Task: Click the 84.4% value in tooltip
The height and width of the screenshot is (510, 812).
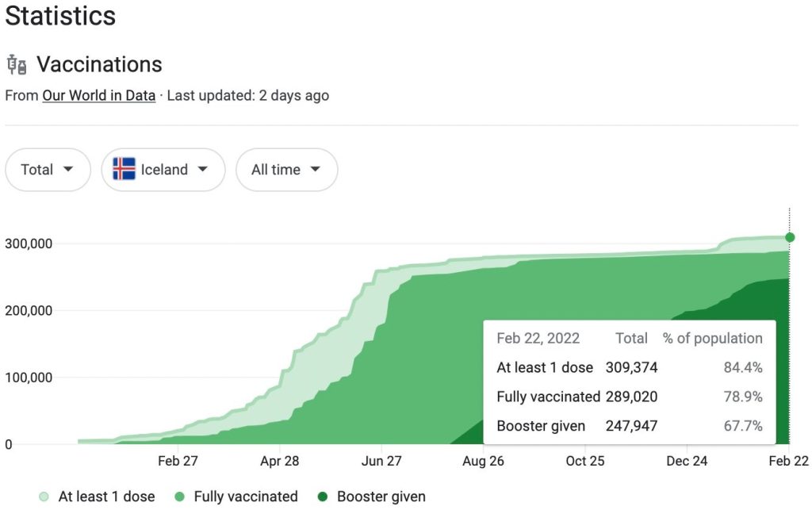Action: (x=743, y=367)
